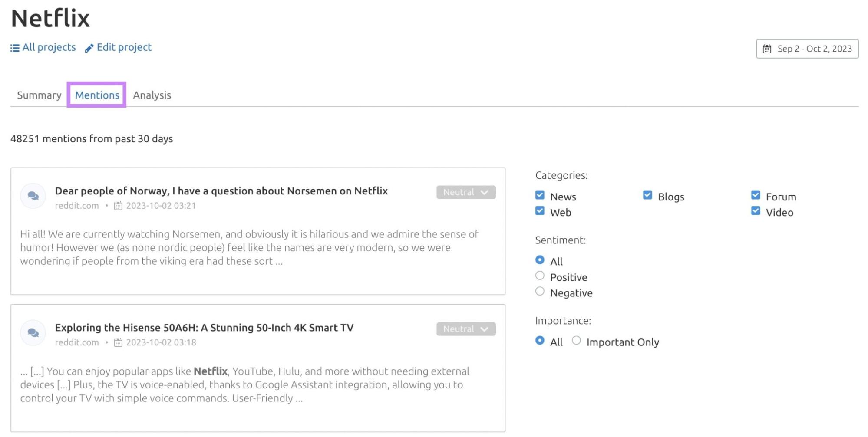Viewport: 868px width, 437px height.
Task: Click the bold Netflix keyword in the Hisense mention
Action: coord(210,371)
